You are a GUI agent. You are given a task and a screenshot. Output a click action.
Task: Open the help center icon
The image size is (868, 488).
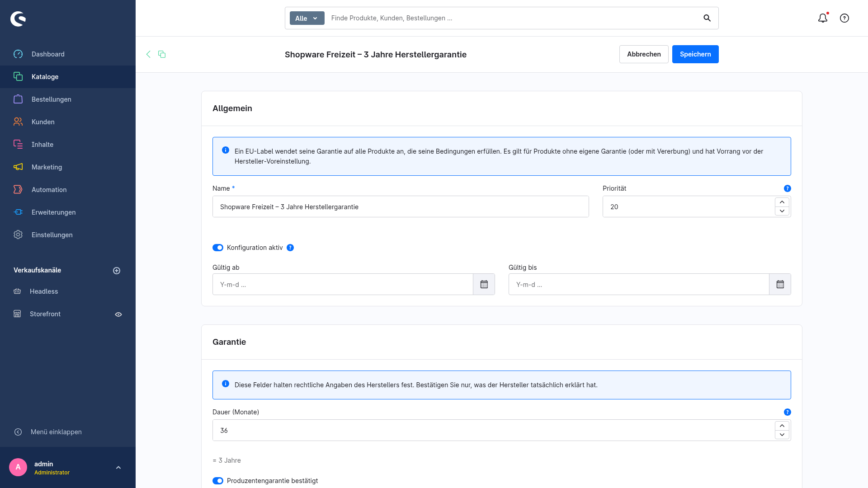pos(844,18)
